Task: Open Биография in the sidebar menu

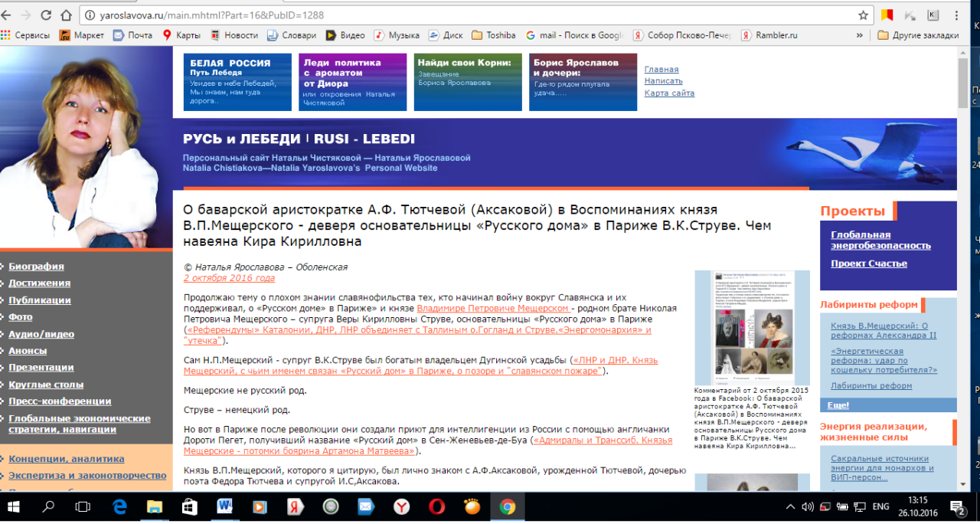Action: [x=36, y=267]
